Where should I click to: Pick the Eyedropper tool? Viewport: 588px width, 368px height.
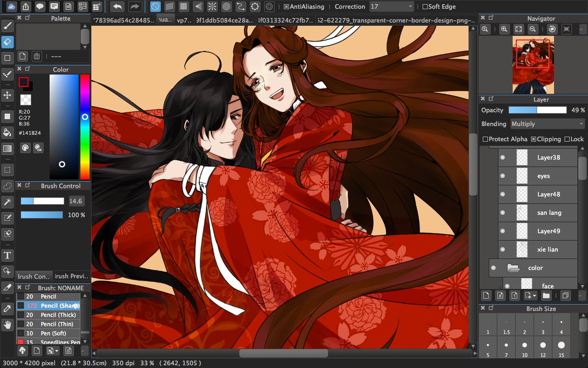pos(7,308)
